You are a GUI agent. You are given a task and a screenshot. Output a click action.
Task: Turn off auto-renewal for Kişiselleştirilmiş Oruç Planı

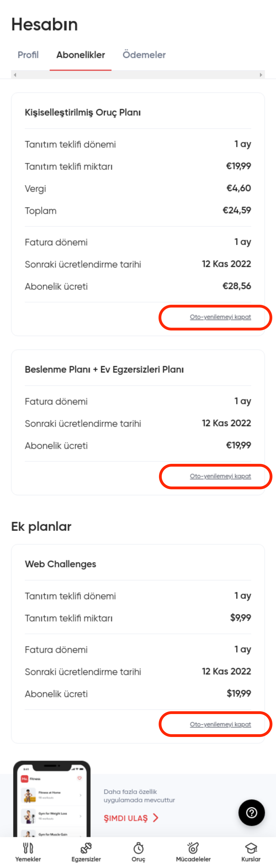point(220,317)
